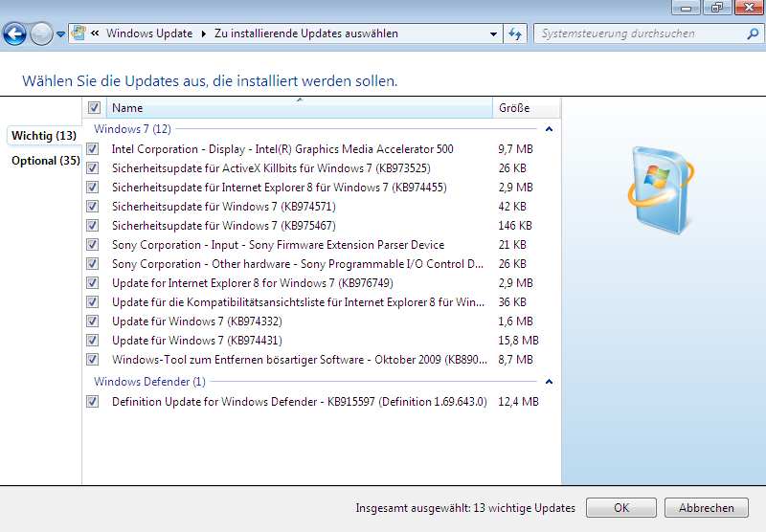Select Update for Internet Explorer 8 (KB976749) text
The image size is (766, 532).
coord(253,283)
